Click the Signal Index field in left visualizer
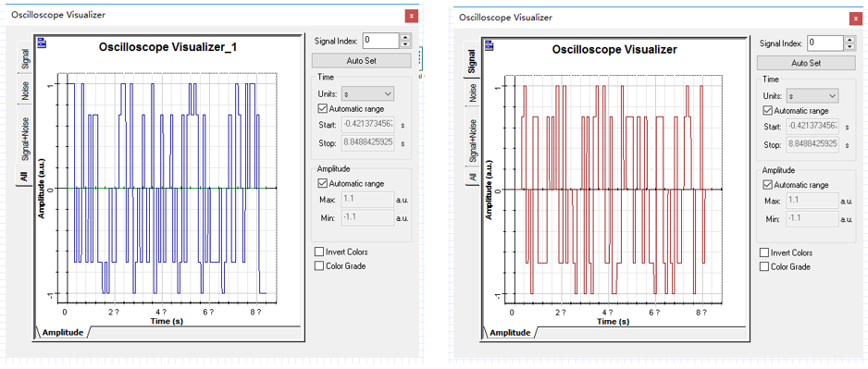The height and width of the screenshot is (369, 868). [381, 41]
